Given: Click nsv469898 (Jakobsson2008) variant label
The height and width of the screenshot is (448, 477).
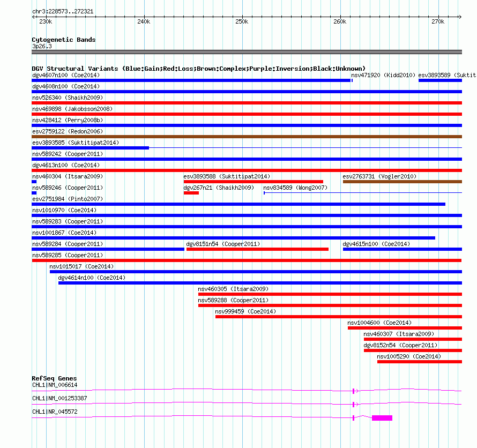Looking at the screenshot, I should pyautogui.click(x=72, y=109).
